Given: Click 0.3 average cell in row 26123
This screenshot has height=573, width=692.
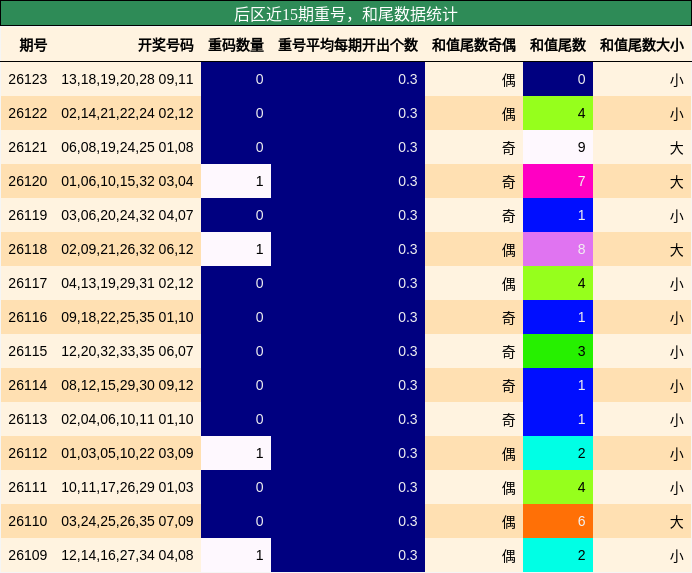Looking at the screenshot, I should tap(348, 79).
